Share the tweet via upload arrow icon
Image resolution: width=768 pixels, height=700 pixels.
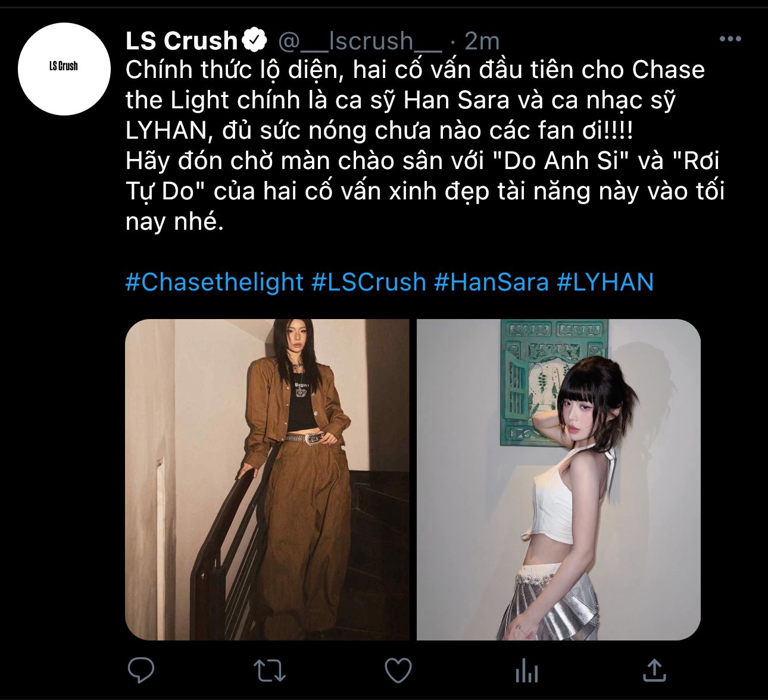655,670
